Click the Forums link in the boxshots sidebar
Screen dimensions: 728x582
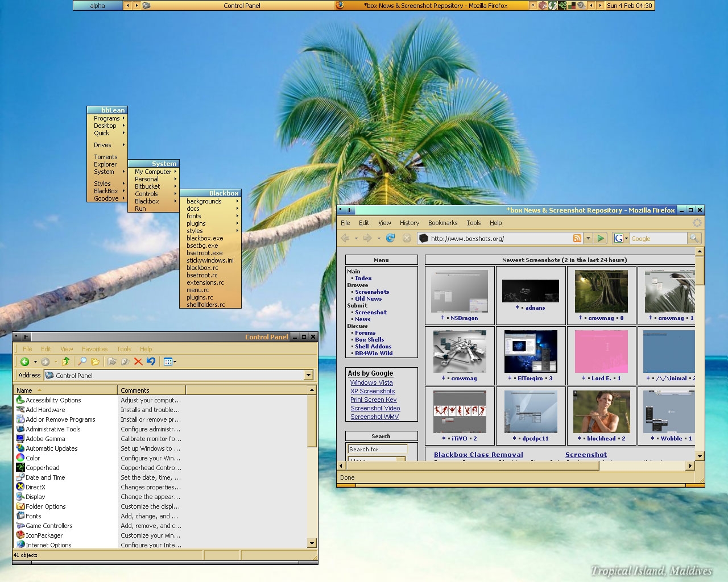365,332
